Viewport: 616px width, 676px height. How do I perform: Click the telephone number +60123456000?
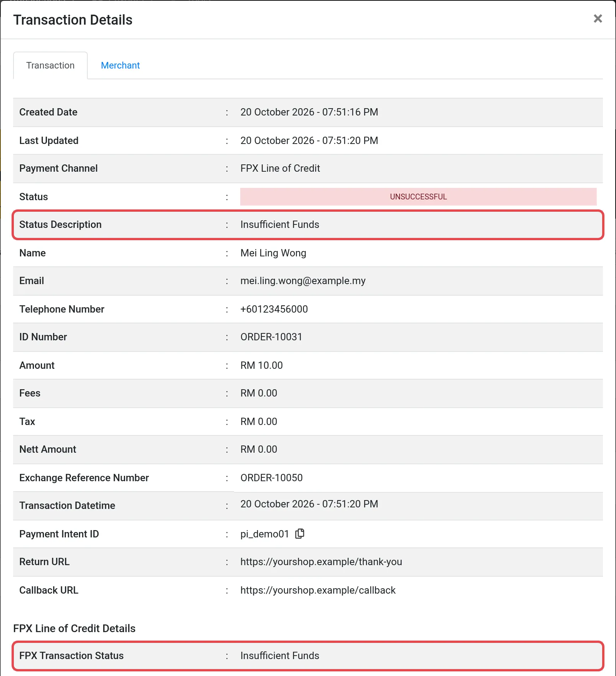pyautogui.click(x=274, y=309)
